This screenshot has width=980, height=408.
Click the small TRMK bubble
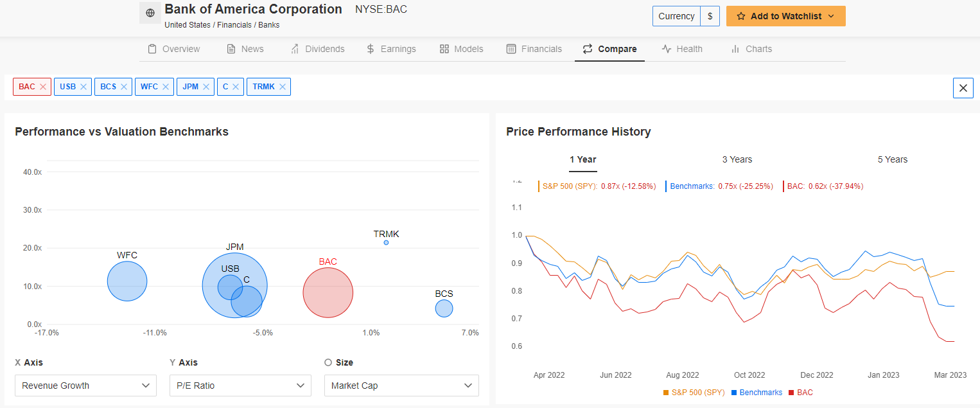386,242
